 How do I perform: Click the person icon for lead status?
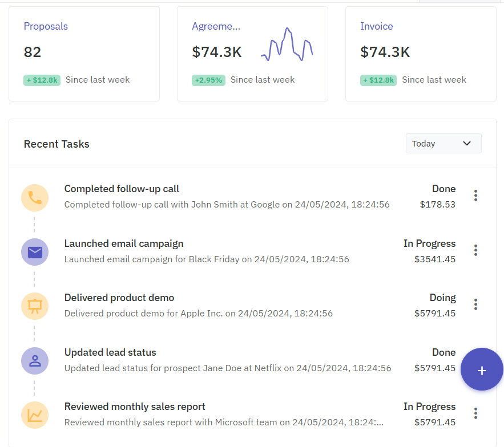(35, 361)
